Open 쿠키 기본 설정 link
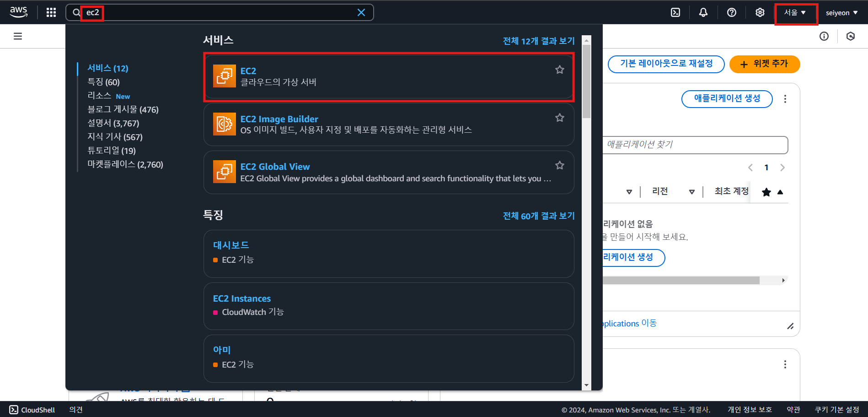The height and width of the screenshot is (417, 868). (837, 410)
